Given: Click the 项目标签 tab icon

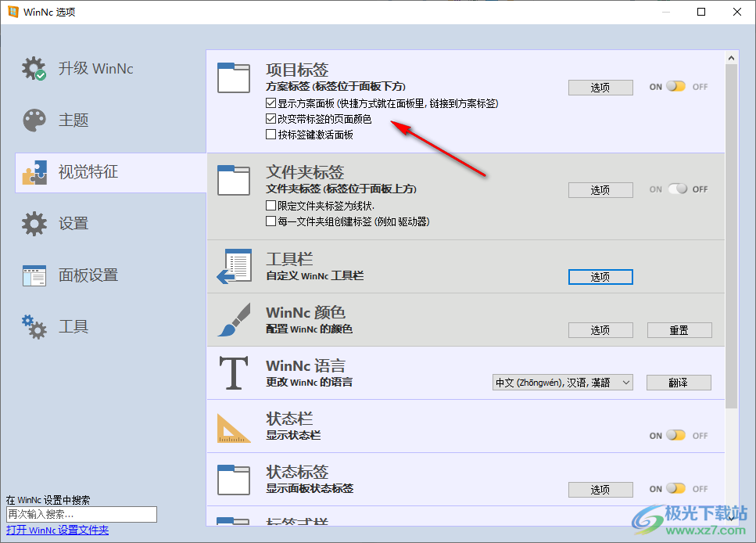Looking at the screenshot, I should pos(233,77).
